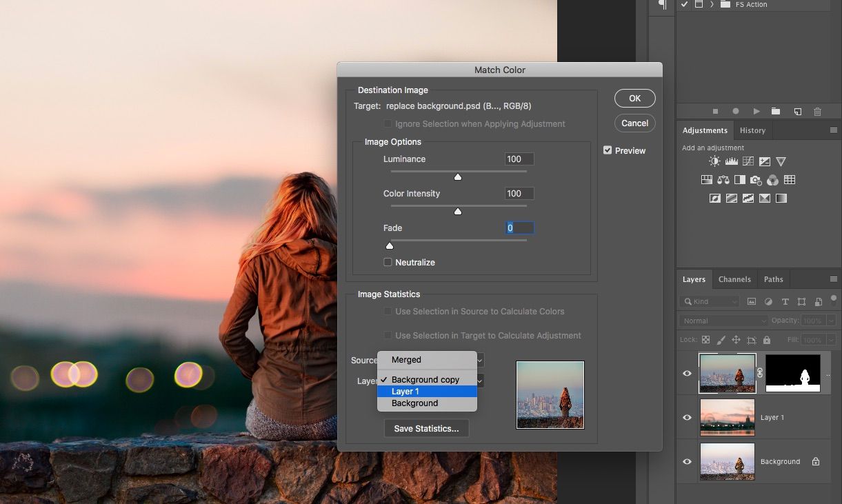
Task: Add a Gradient Map adjustment
Action: click(781, 199)
